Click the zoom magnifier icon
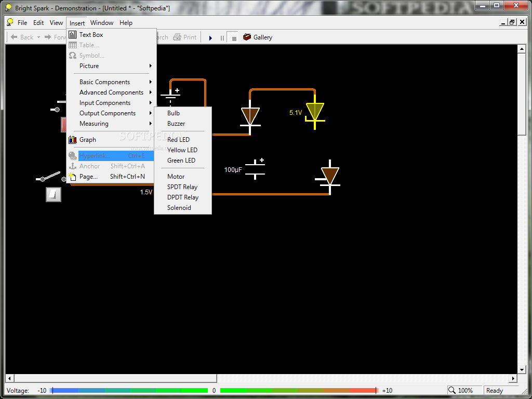The width and height of the screenshot is (532, 399). tap(451, 391)
